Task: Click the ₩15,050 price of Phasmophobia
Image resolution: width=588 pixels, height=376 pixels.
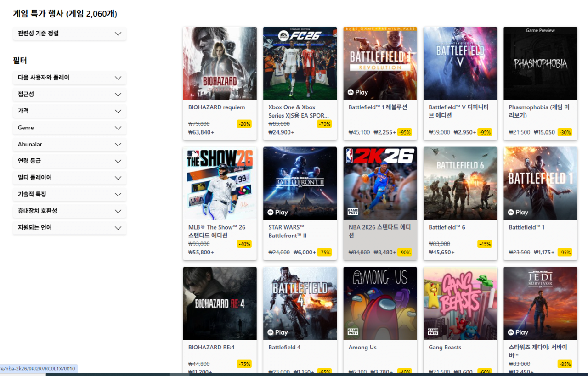Action: [x=544, y=132]
